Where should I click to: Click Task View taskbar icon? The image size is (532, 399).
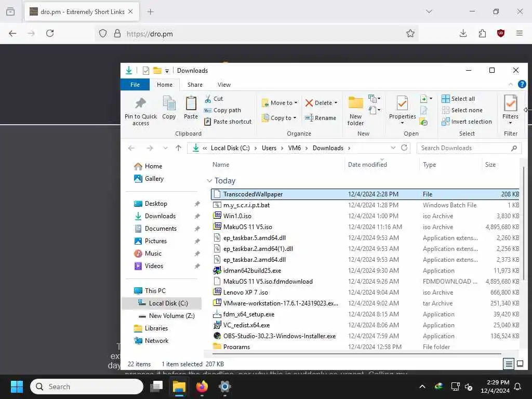[x=156, y=387]
